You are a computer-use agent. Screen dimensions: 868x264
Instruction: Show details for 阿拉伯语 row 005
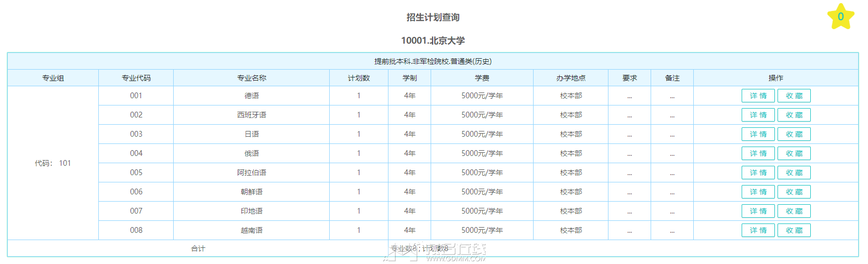pos(758,173)
